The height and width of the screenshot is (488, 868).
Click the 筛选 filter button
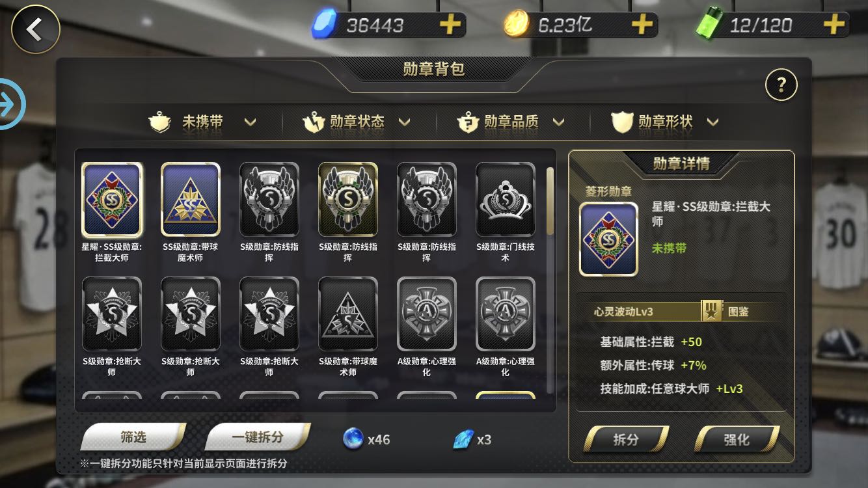click(133, 437)
